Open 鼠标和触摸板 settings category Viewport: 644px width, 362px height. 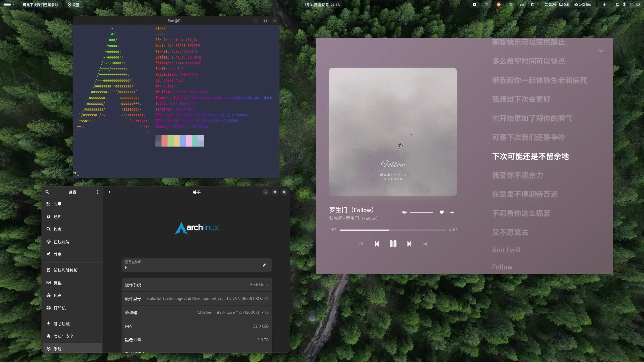73,270
